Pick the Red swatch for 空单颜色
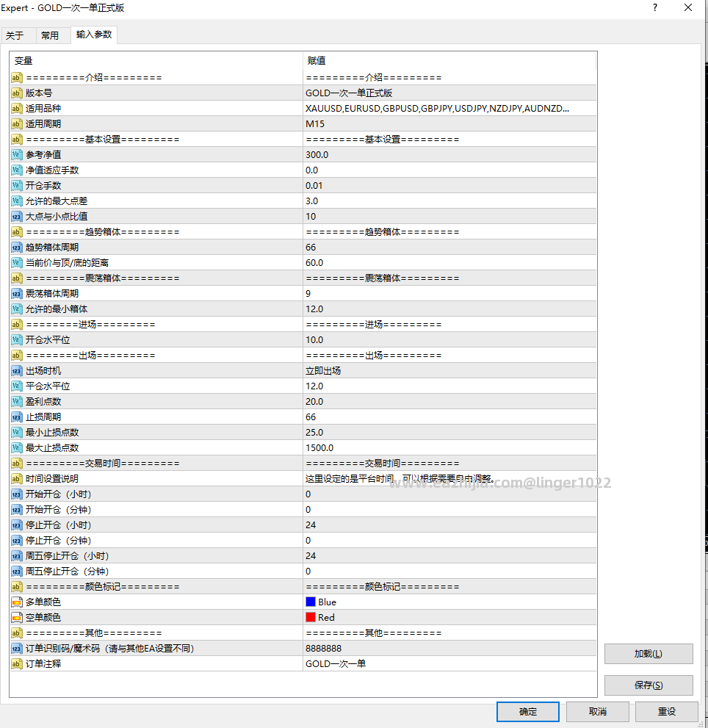Viewport: 708px width, 728px height. point(311,618)
